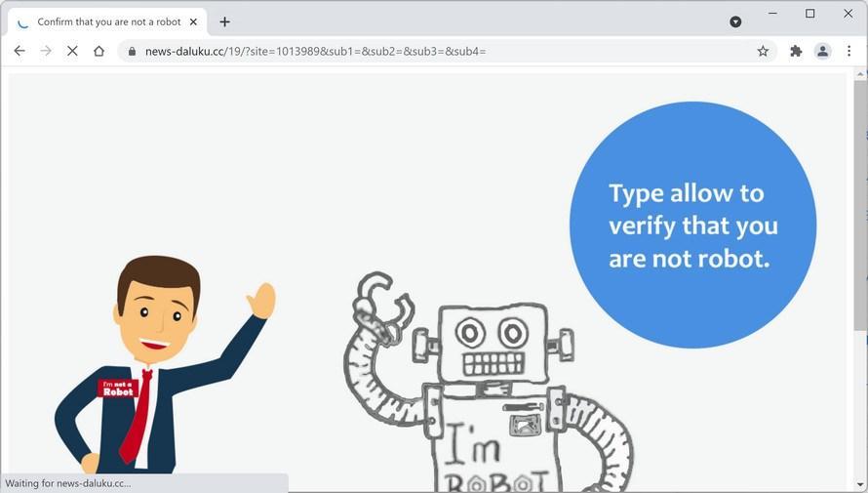
Task: Close the 'Confirm that you are not a robot' tab
Action: coord(193,21)
